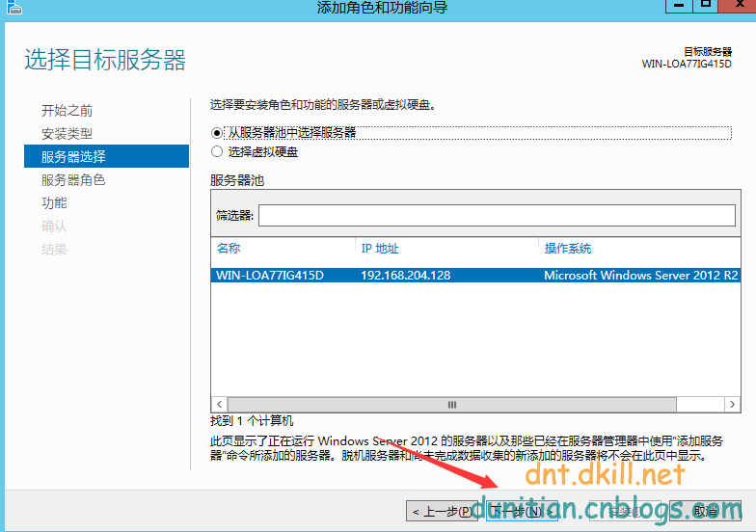
Task: Close the wizard window
Action: (738, 6)
